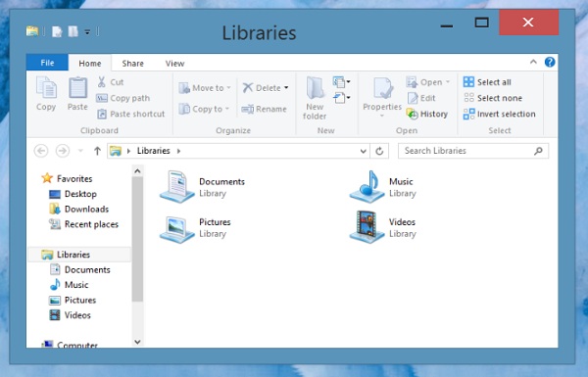Viewport: 588px width, 377px height.
Task: Go up one level with the Up arrow
Action: pos(97,151)
